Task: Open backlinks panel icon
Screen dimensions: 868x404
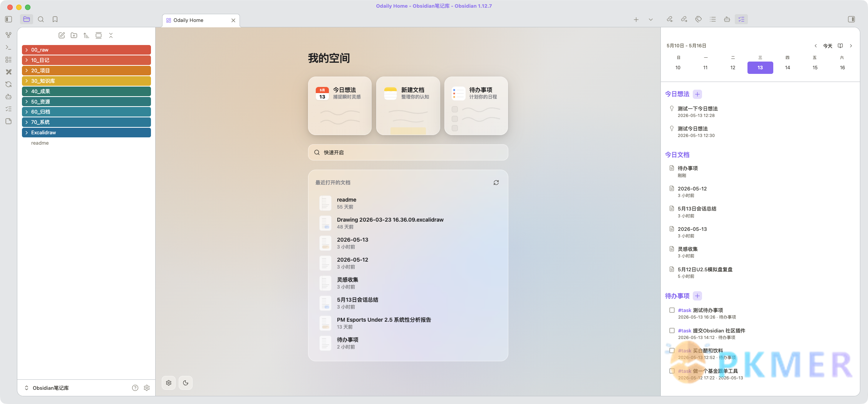Action: coord(670,19)
